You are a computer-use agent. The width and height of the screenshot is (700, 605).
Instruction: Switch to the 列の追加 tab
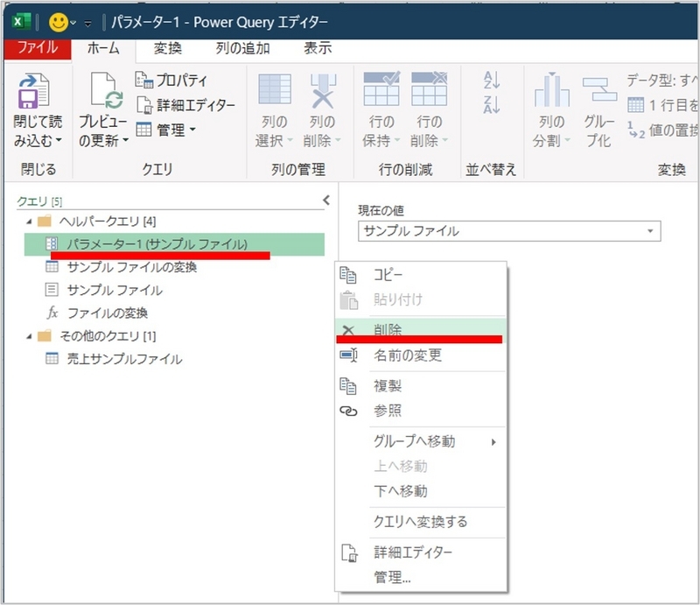(243, 48)
